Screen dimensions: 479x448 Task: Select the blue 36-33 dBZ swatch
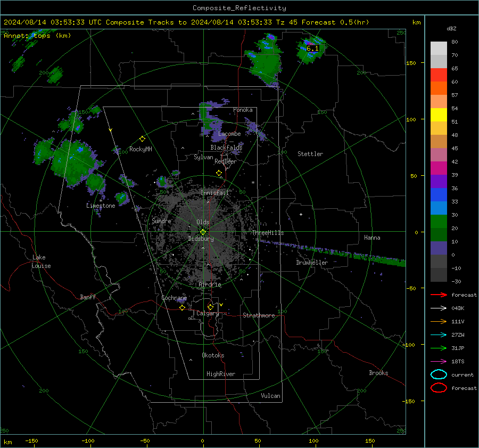pos(439,194)
